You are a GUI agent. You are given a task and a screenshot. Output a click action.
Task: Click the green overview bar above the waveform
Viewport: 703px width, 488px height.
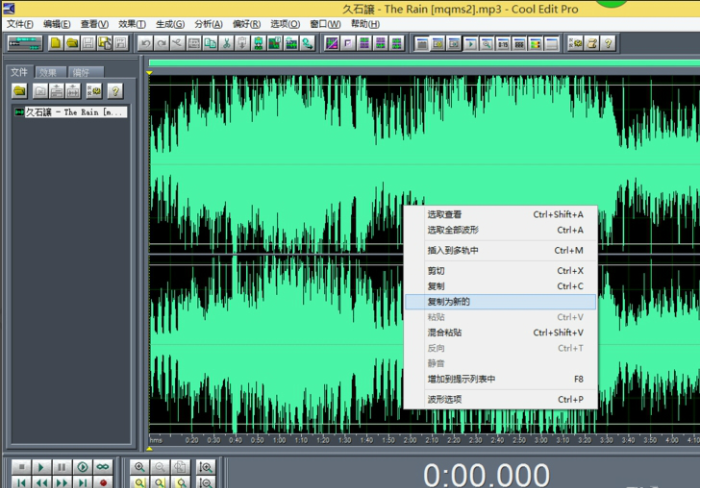(x=420, y=64)
